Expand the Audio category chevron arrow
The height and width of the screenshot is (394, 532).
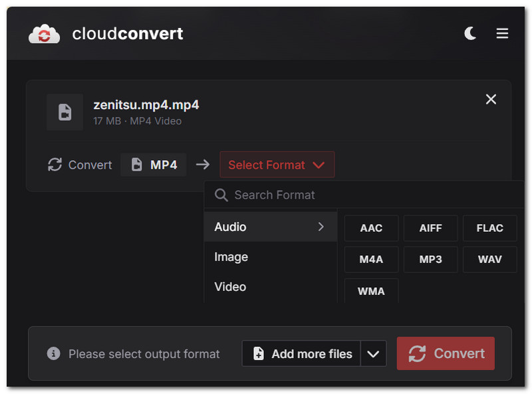321,227
